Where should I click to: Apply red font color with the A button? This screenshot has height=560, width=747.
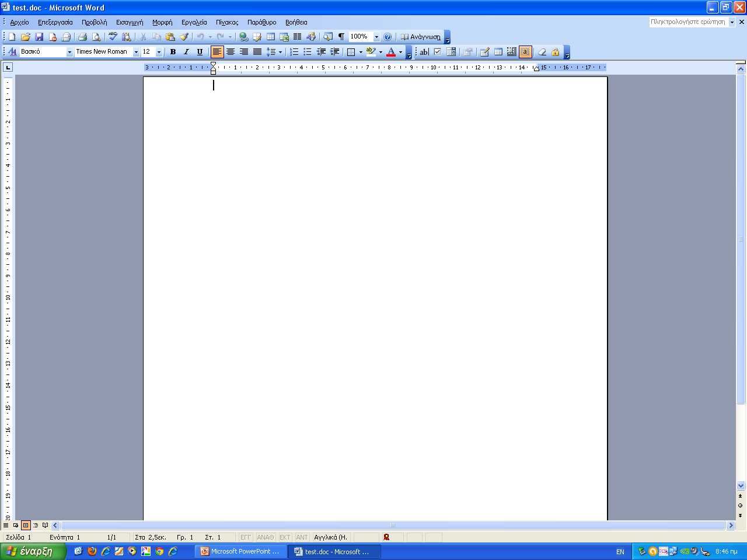[x=391, y=52]
